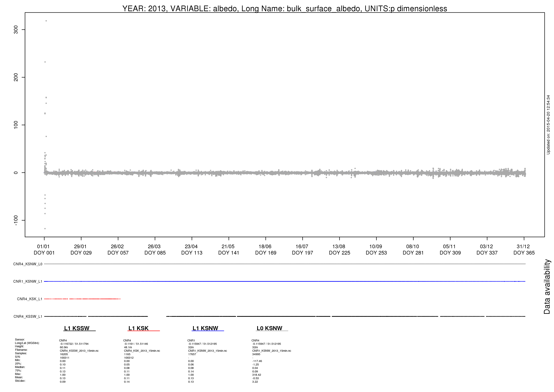Click the L1 KSSW legend heading
The image size is (554, 392).
tap(77, 328)
